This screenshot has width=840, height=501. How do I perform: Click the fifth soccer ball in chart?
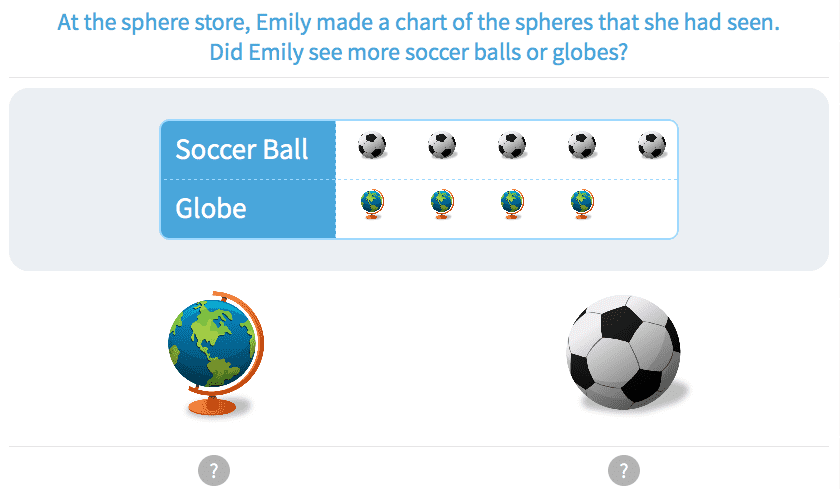(651, 146)
